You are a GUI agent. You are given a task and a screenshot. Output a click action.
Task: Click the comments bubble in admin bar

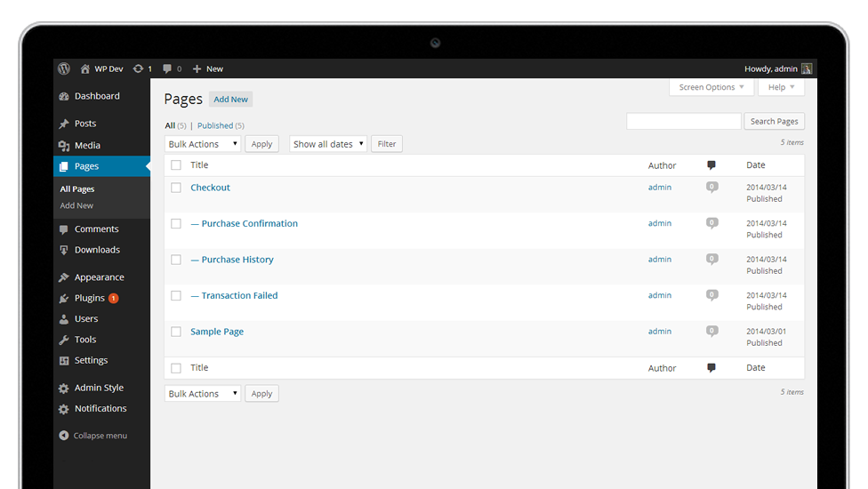(167, 68)
